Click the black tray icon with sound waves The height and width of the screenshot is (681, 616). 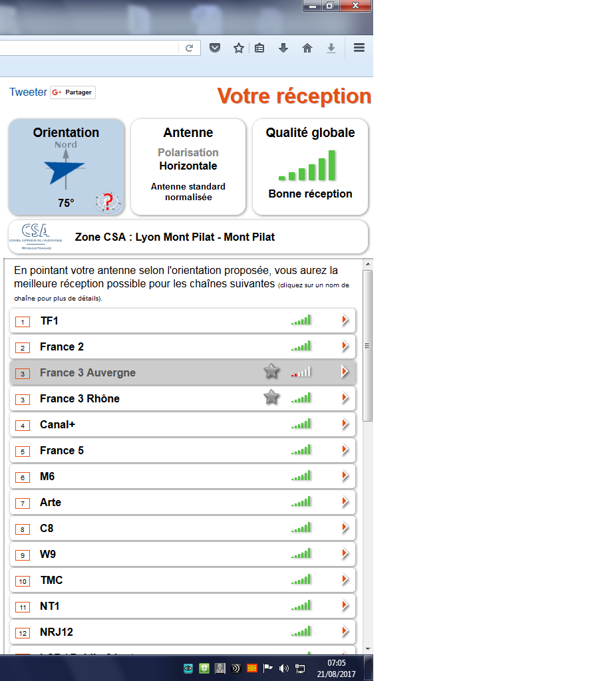click(236, 668)
